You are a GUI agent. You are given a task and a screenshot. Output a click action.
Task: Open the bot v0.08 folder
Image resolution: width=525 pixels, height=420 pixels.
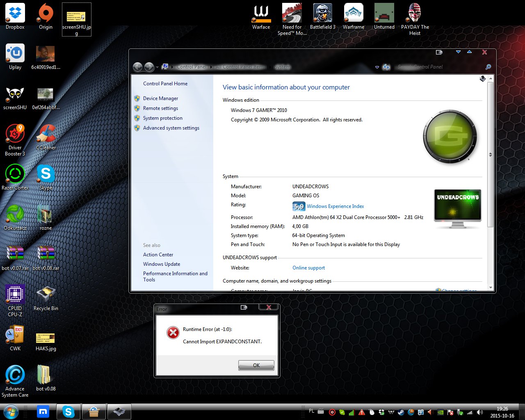tap(46, 378)
